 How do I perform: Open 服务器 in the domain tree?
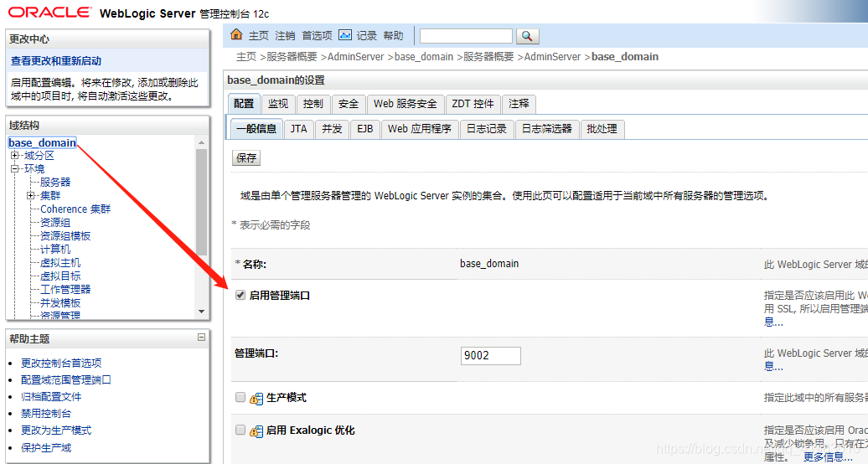(55, 183)
